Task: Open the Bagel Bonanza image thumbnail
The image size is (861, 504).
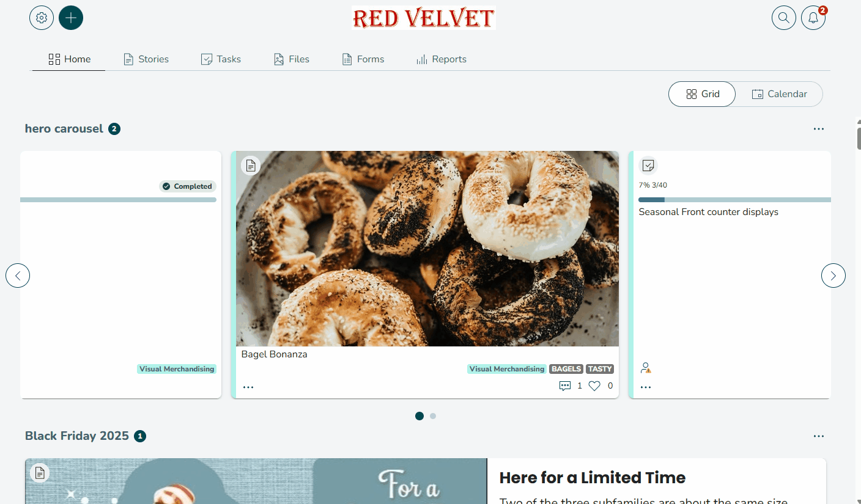Action: [427, 249]
